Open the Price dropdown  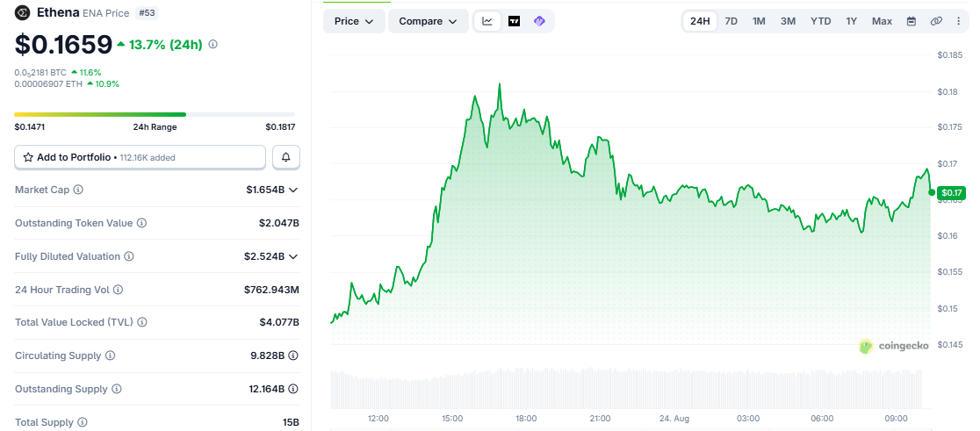coord(355,21)
